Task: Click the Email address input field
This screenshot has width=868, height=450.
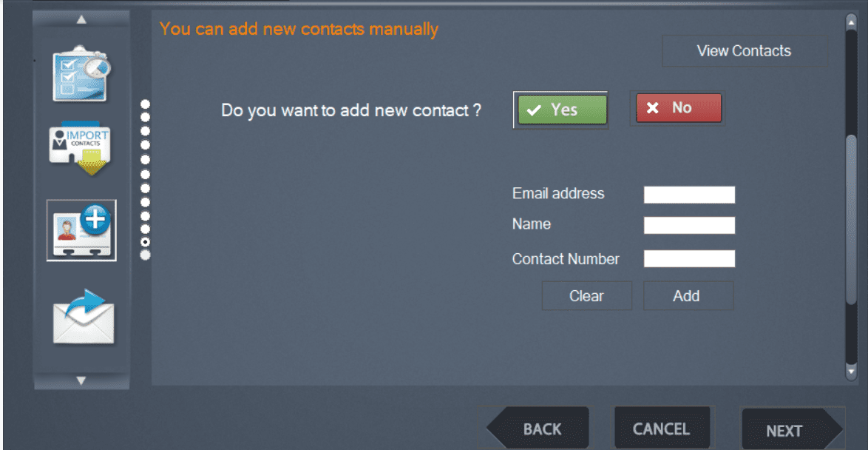Action: click(x=689, y=195)
